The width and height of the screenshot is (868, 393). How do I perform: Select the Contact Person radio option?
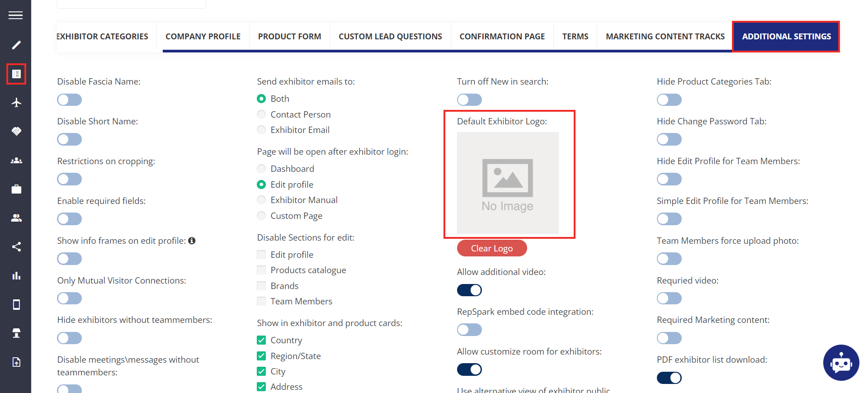261,114
